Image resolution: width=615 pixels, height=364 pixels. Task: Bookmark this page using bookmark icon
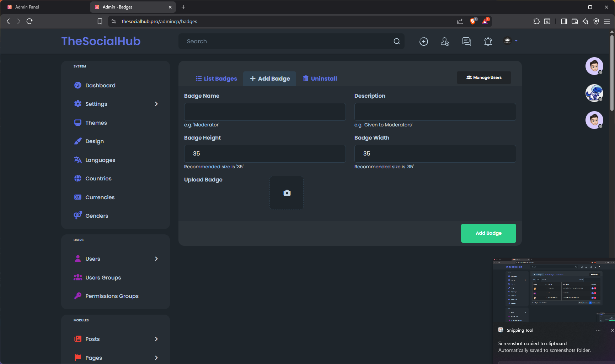coord(100,21)
